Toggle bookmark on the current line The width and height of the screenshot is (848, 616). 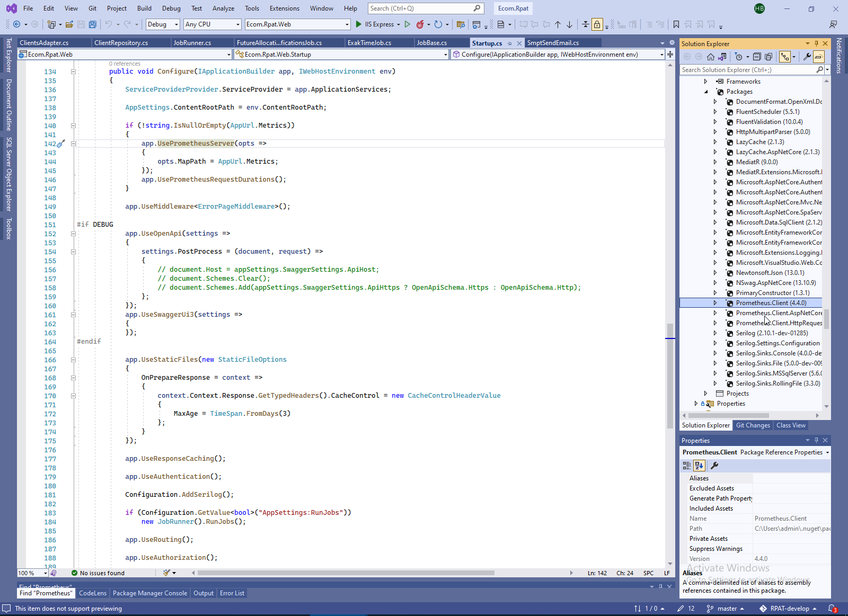(676, 24)
